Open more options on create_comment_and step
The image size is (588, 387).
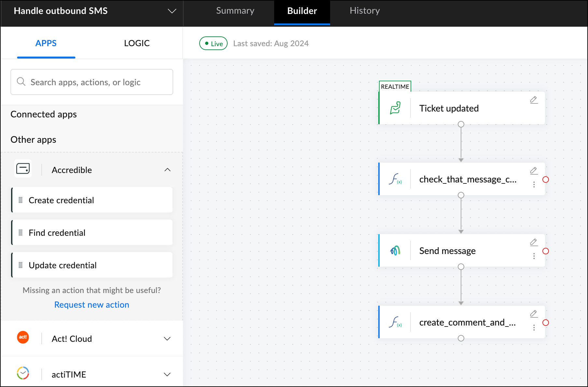(x=534, y=327)
